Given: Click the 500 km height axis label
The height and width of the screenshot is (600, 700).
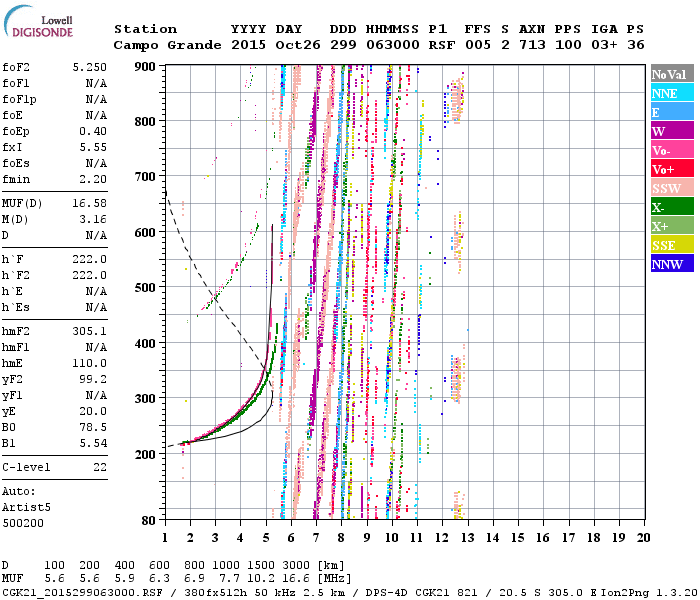Looking at the screenshot, I should [x=145, y=288].
